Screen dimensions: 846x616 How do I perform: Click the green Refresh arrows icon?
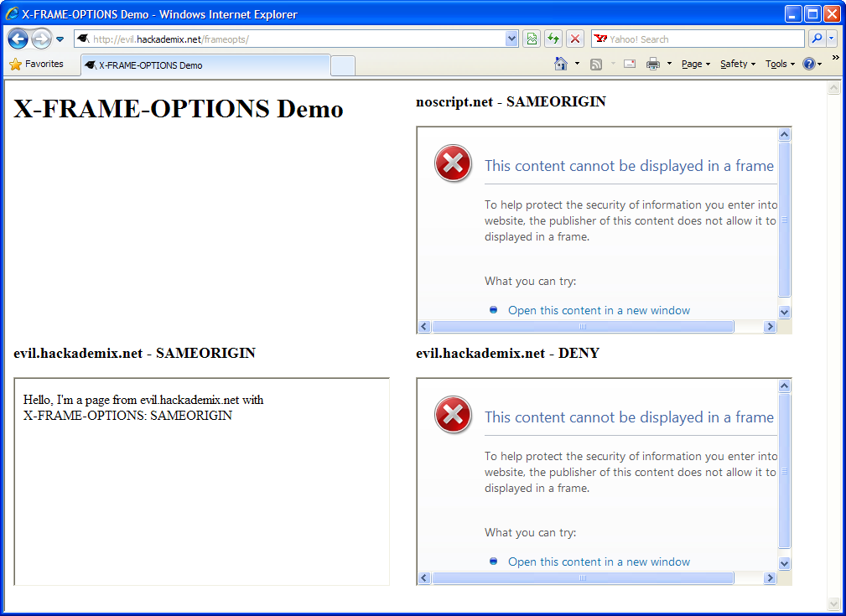553,39
